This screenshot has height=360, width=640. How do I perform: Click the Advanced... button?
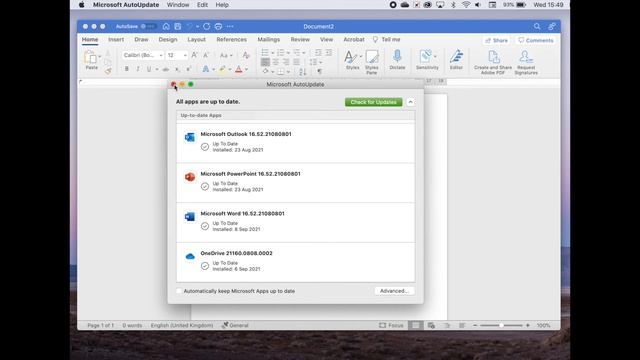394,291
